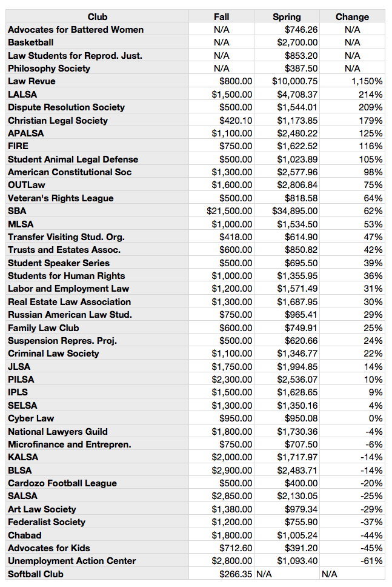Select the Law Revue row label

98,81
